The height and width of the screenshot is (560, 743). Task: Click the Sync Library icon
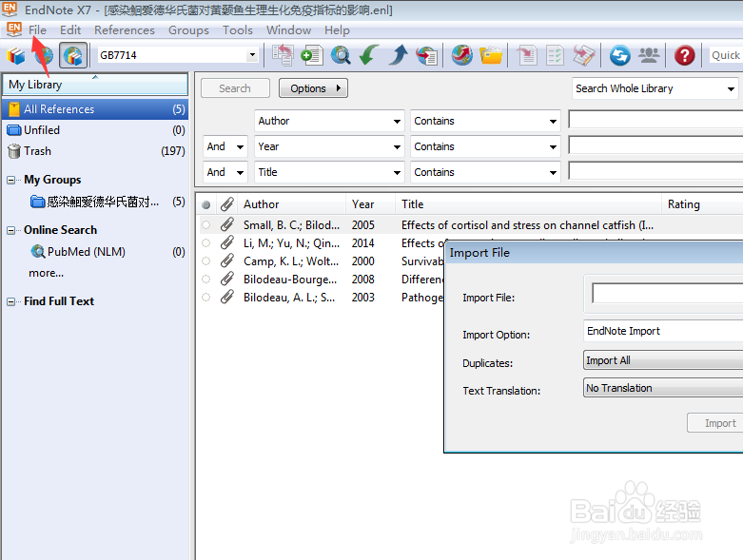[x=619, y=55]
